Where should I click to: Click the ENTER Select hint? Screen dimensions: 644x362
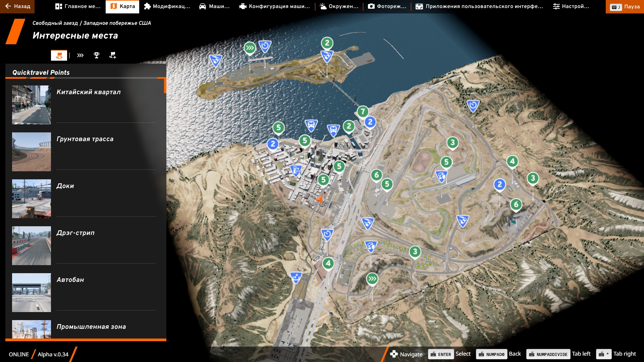pos(450,354)
